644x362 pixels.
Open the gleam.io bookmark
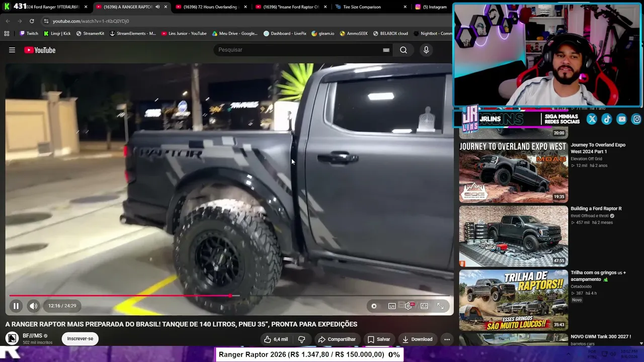(323, 34)
